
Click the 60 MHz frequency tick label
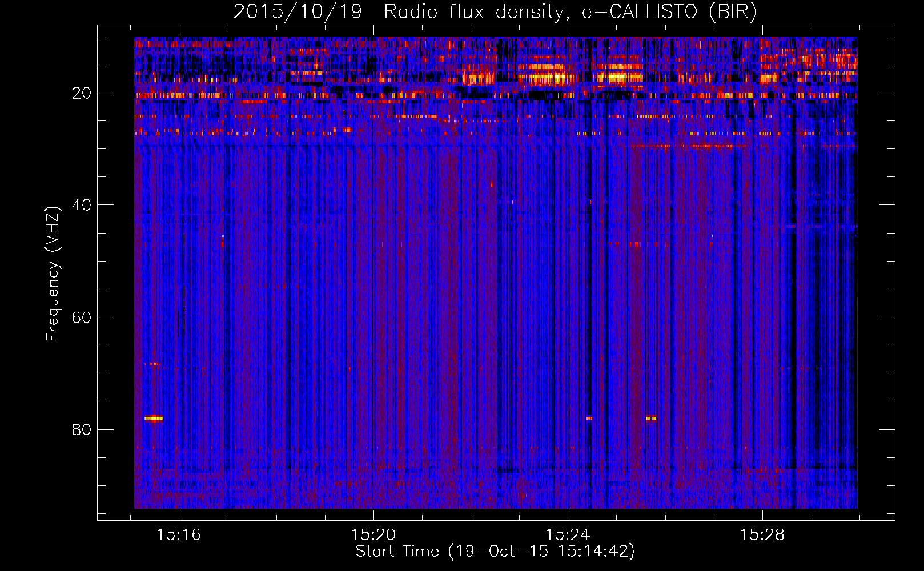(82, 317)
